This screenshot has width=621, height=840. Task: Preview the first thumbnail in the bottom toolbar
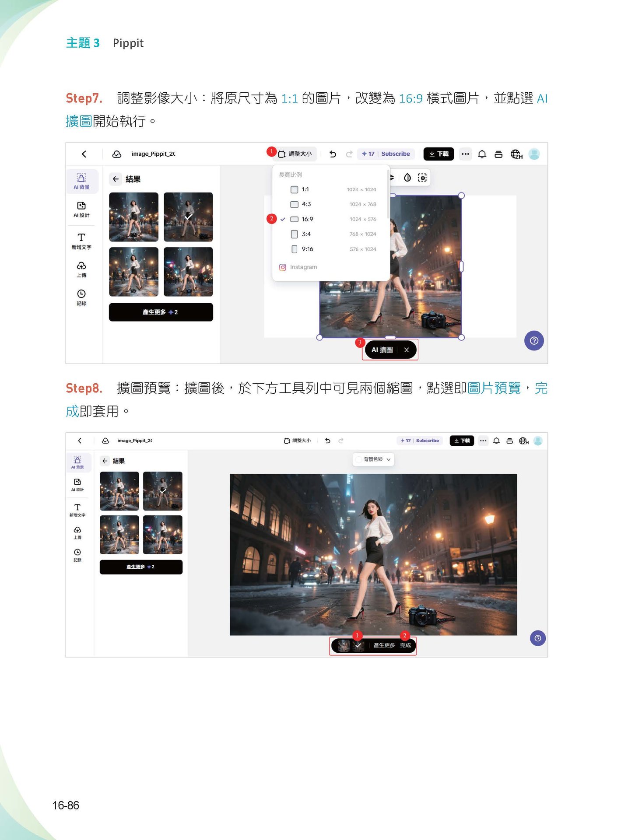[x=344, y=645]
